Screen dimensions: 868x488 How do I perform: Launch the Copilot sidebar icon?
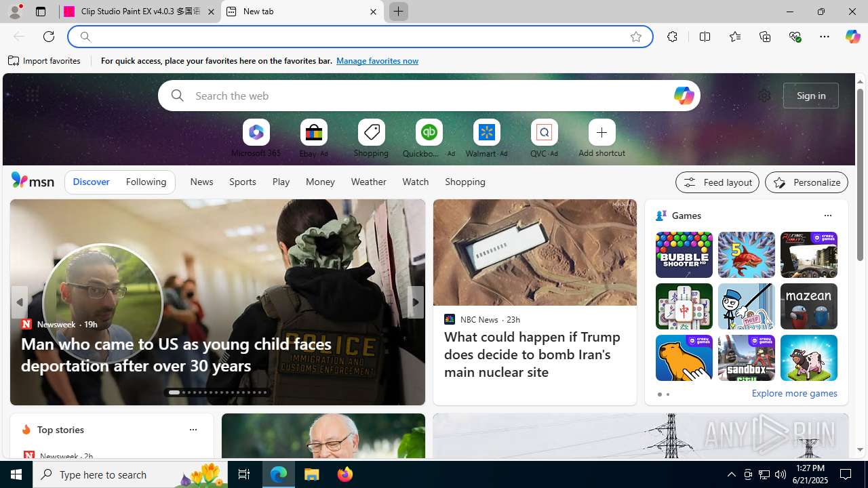coord(852,37)
